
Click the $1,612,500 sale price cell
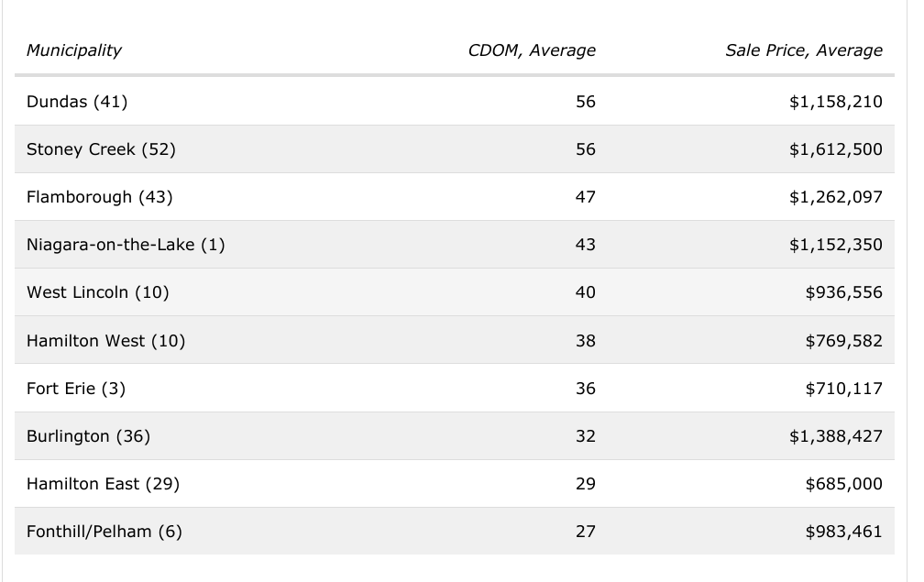tap(835, 149)
